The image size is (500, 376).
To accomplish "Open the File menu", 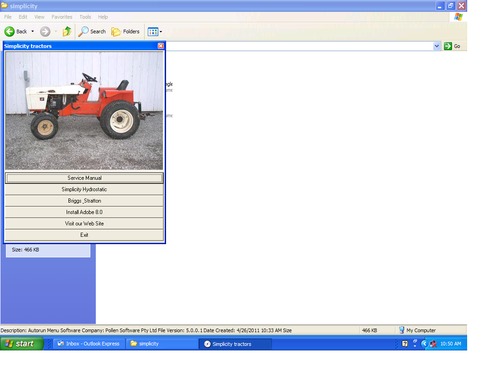I will 8,17.
